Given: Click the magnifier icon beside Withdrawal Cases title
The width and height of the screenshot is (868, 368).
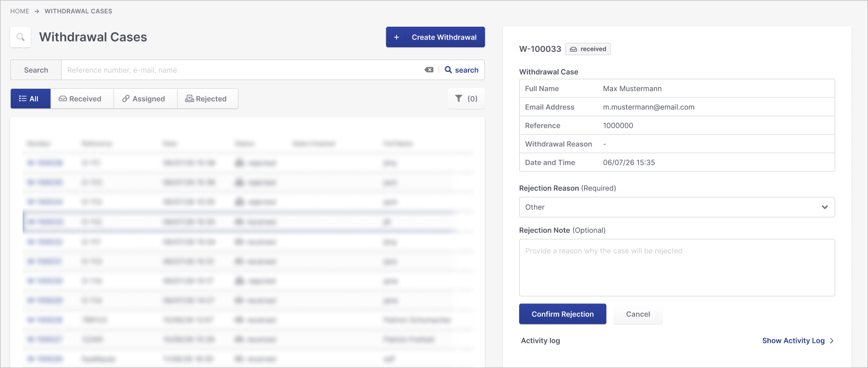Looking at the screenshot, I should click(21, 37).
